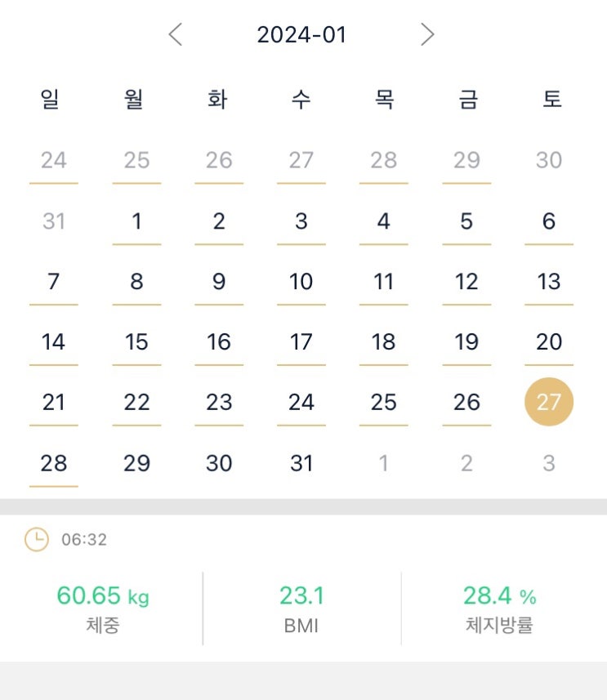Image resolution: width=607 pixels, height=700 pixels.
Task: Select grayed December 24 date
Action: coord(54,160)
